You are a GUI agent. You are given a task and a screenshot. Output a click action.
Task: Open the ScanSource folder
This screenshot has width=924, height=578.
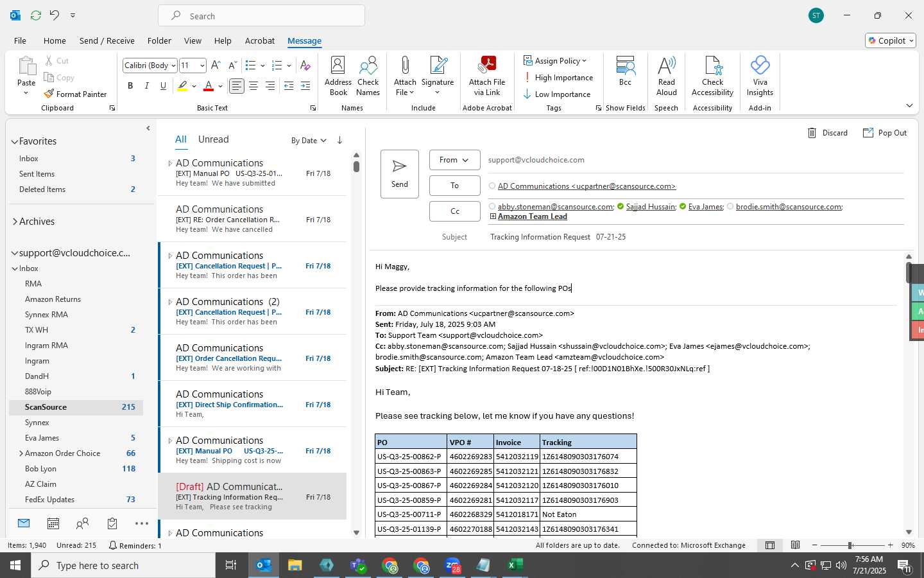pyautogui.click(x=76, y=407)
